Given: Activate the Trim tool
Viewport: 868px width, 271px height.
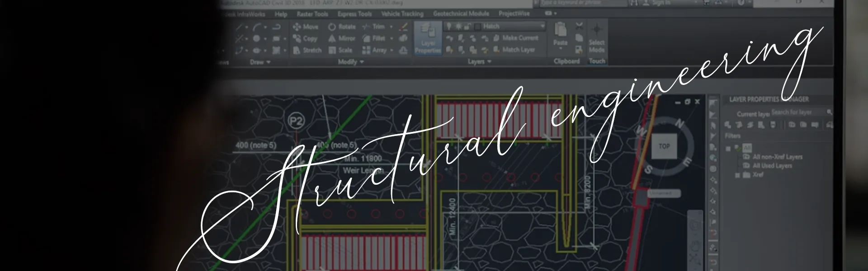Looking at the screenshot, I should [x=374, y=27].
